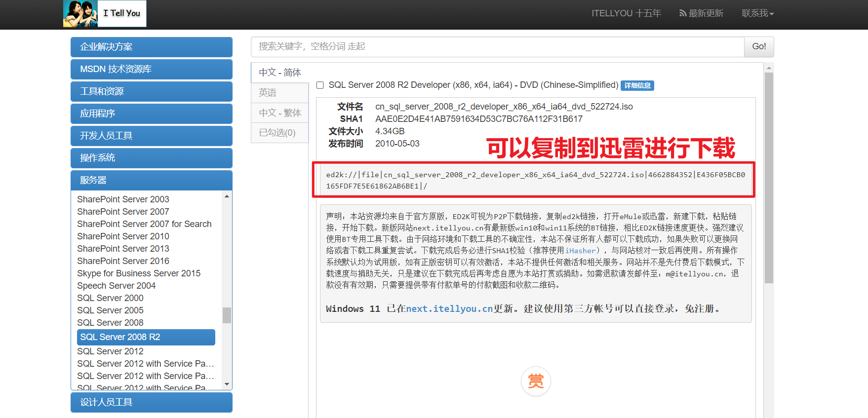Open the 已勾选(0) tab
Image resolution: width=868 pixels, height=418 pixels.
tap(280, 133)
